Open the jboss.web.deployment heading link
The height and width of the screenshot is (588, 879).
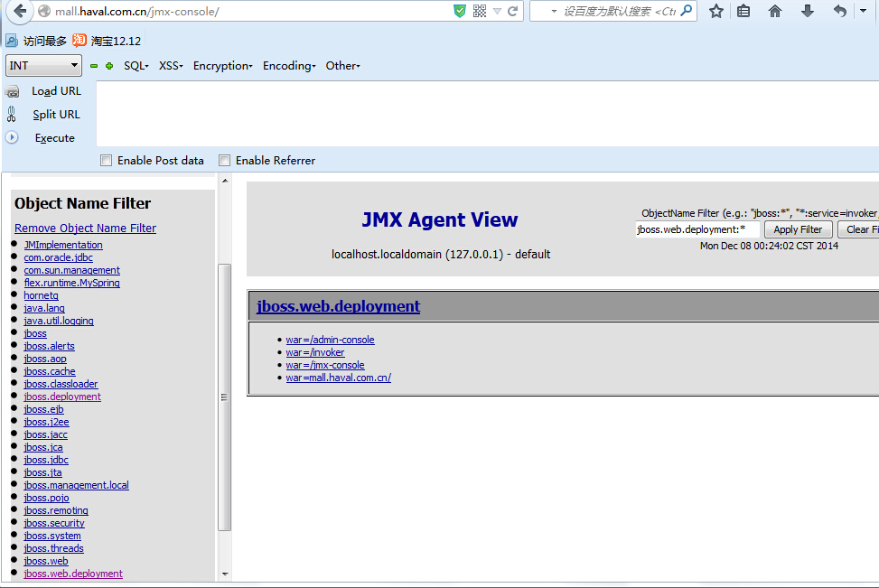[x=338, y=306]
